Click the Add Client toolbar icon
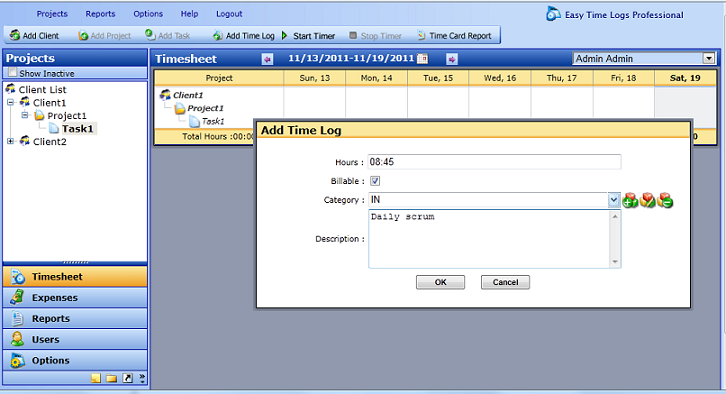This screenshot has width=726, height=394. coord(15,35)
